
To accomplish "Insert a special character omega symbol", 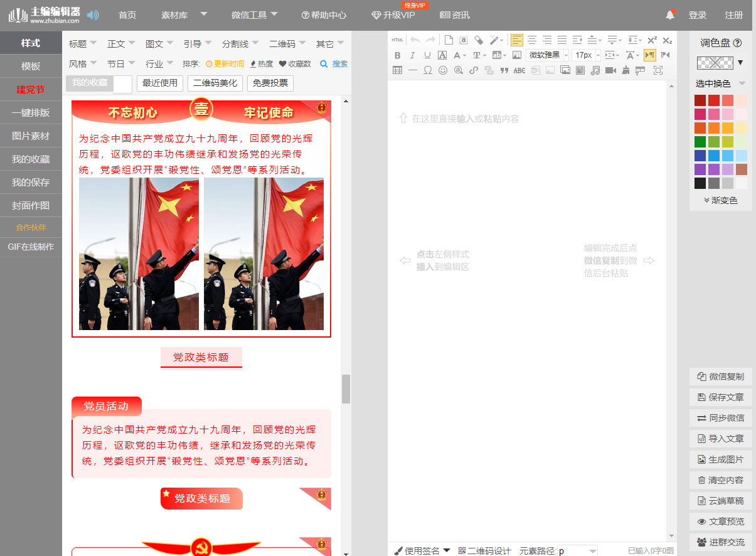I will (x=427, y=70).
